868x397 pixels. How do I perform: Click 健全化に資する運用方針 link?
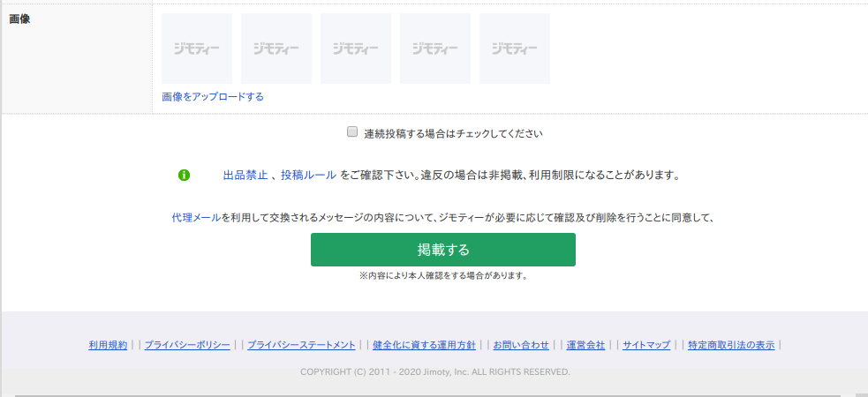(x=424, y=345)
